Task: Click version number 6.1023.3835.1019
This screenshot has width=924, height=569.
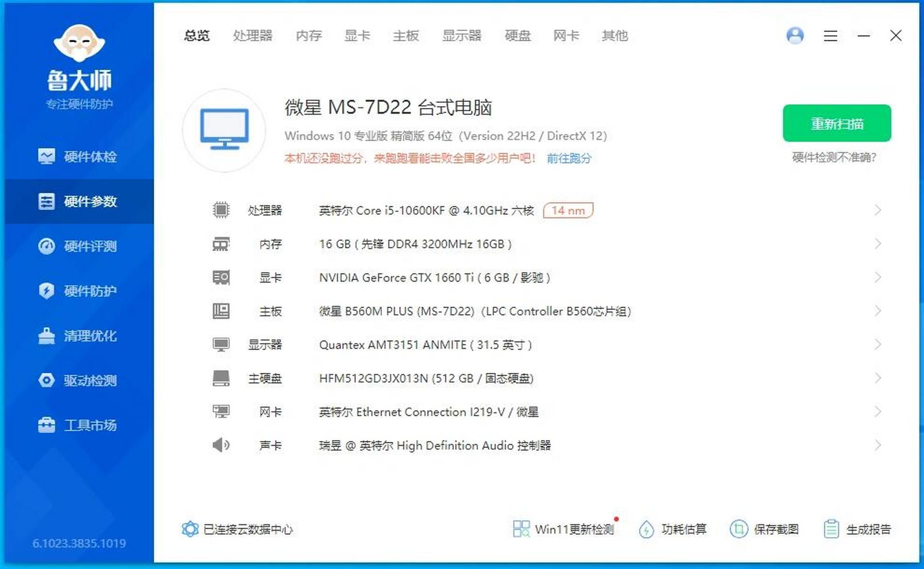Action: [79, 543]
